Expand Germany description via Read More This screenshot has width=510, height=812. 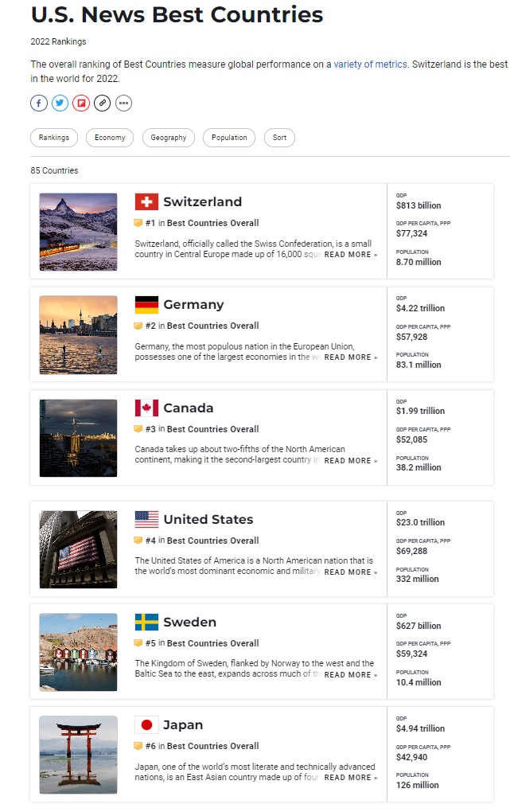tap(350, 357)
